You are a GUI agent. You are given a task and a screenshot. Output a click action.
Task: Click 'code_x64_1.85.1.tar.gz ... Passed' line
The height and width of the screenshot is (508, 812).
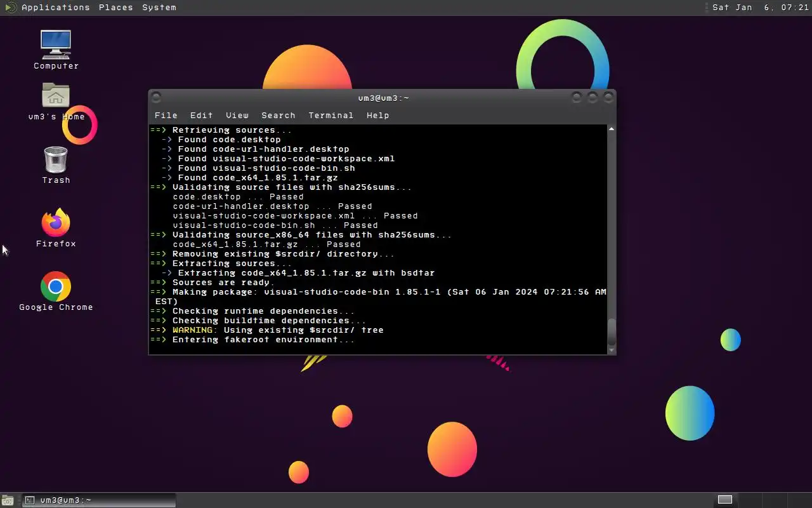pos(266,244)
